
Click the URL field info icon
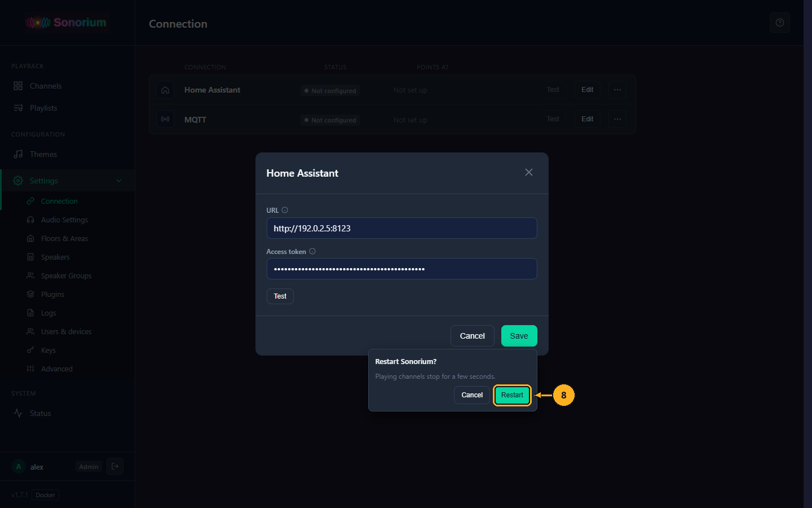pyautogui.click(x=285, y=210)
